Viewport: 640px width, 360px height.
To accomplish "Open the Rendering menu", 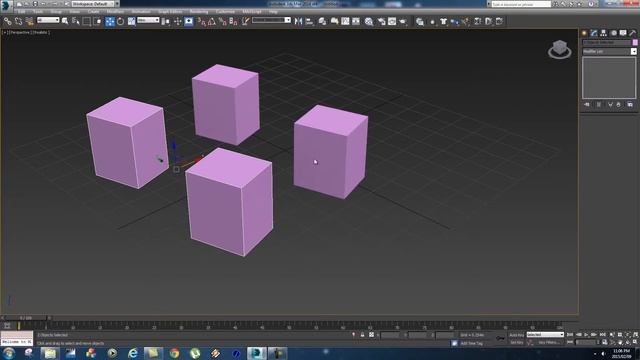I will pyautogui.click(x=199, y=11).
